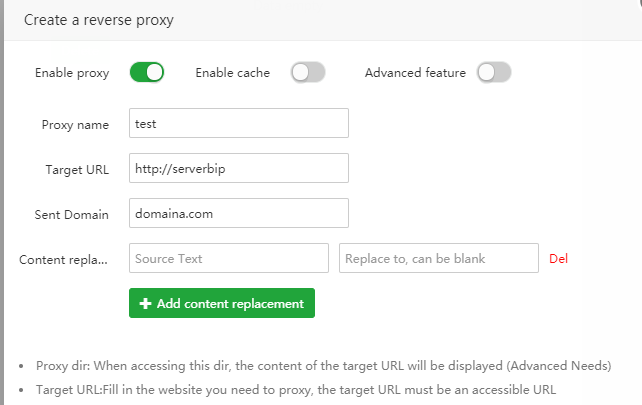Screen dimensions: 642x405
Task: Click the red Del link
Action: point(559,258)
